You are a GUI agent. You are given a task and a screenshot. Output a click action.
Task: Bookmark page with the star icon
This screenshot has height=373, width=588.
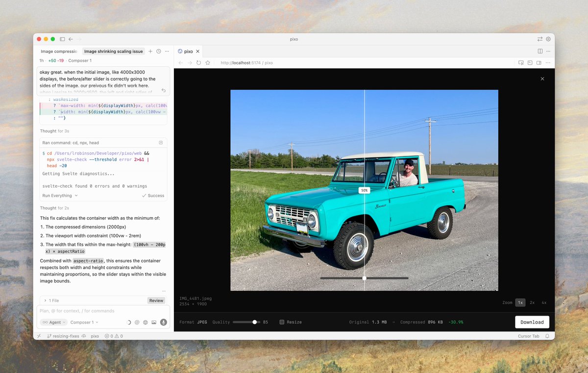click(x=208, y=63)
